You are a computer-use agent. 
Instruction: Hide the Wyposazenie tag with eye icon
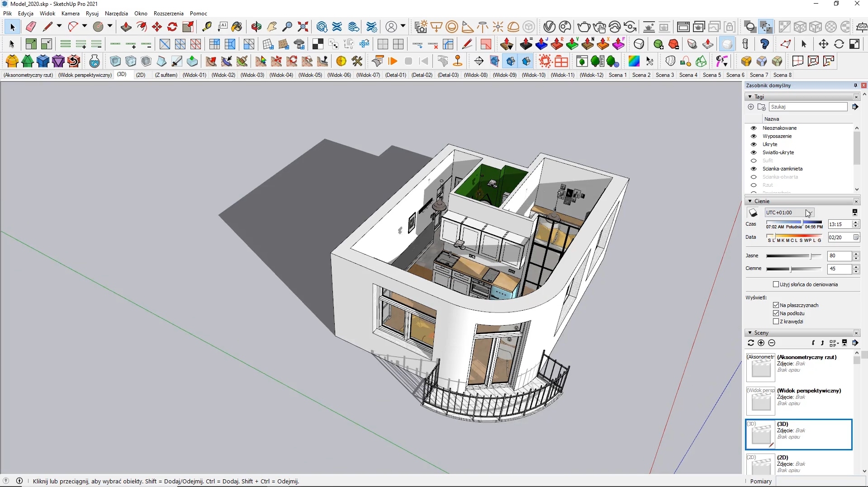754,136
